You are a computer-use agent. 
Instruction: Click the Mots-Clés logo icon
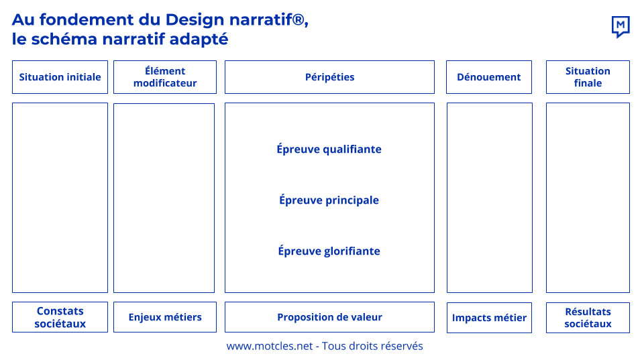point(620,27)
